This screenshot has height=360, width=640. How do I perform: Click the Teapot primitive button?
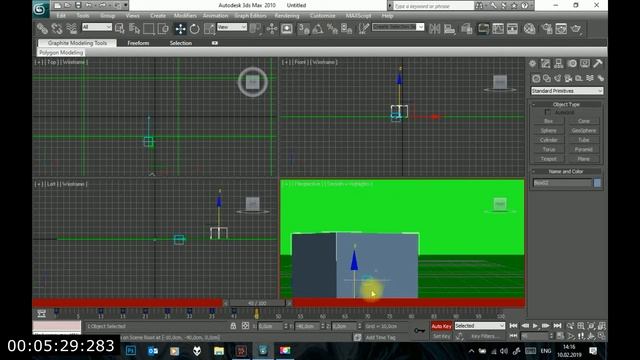[x=549, y=159]
